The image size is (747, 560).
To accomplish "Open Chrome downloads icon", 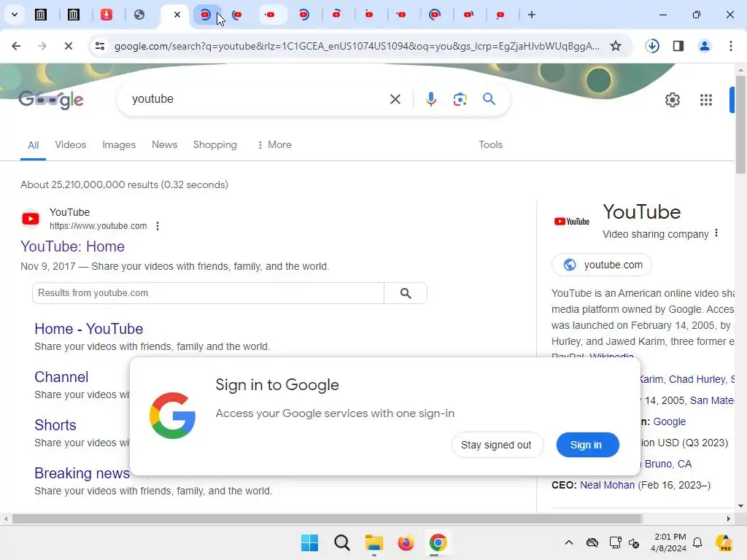I will point(652,46).
